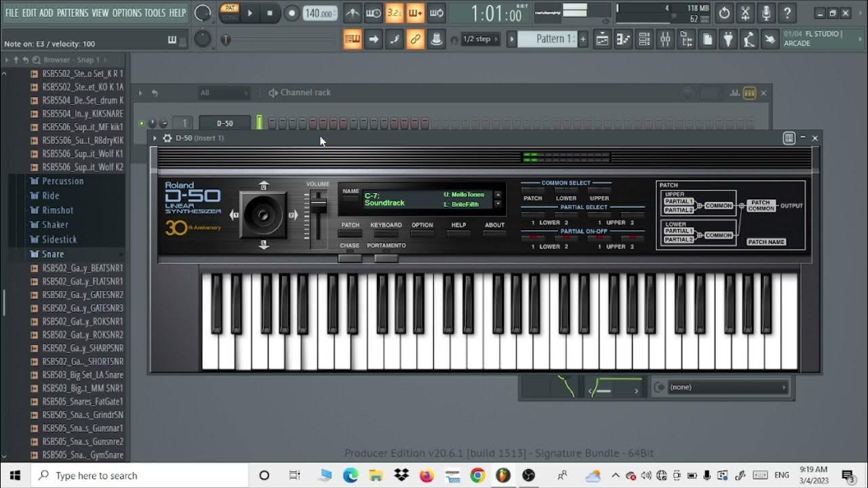The width and height of the screenshot is (868, 488).
Task: Click the KEYBOARD button on D-50
Action: (x=386, y=235)
